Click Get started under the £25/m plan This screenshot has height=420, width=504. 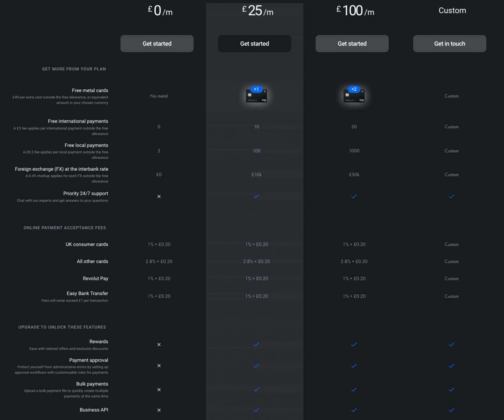click(254, 44)
